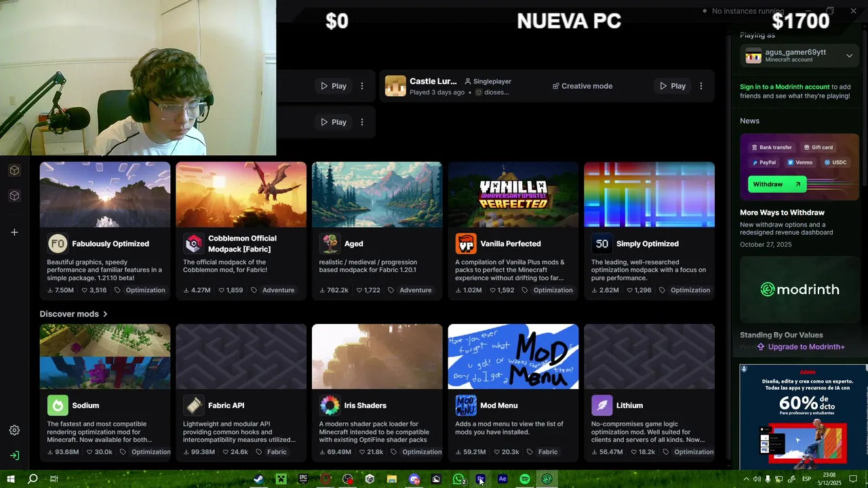
Task: Click the Creative mode label
Action: click(x=583, y=86)
